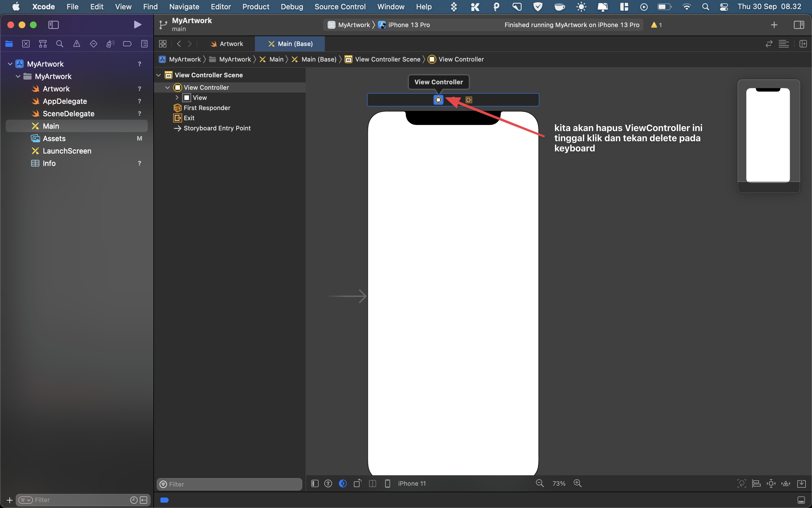Open the Debug navigator icon
This screenshot has height=508, width=812.
coord(111,44)
